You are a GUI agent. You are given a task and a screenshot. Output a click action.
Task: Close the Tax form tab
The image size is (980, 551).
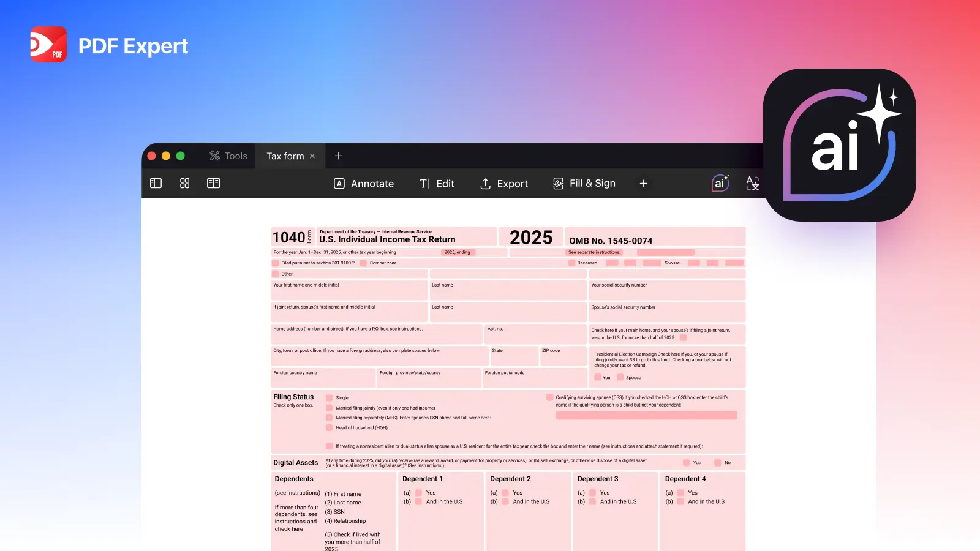pos(312,156)
